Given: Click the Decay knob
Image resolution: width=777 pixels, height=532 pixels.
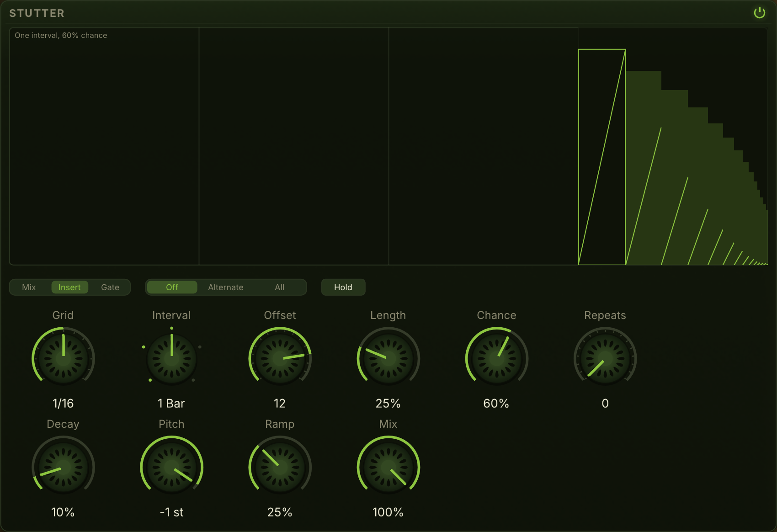Looking at the screenshot, I should point(63,467).
